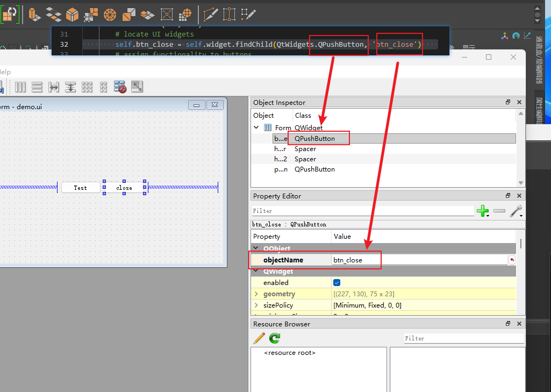Image resolution: width=551 pixels, height=392 pixels.
Task: Click the Test button on the form
Action: click(x=80, y=188)
